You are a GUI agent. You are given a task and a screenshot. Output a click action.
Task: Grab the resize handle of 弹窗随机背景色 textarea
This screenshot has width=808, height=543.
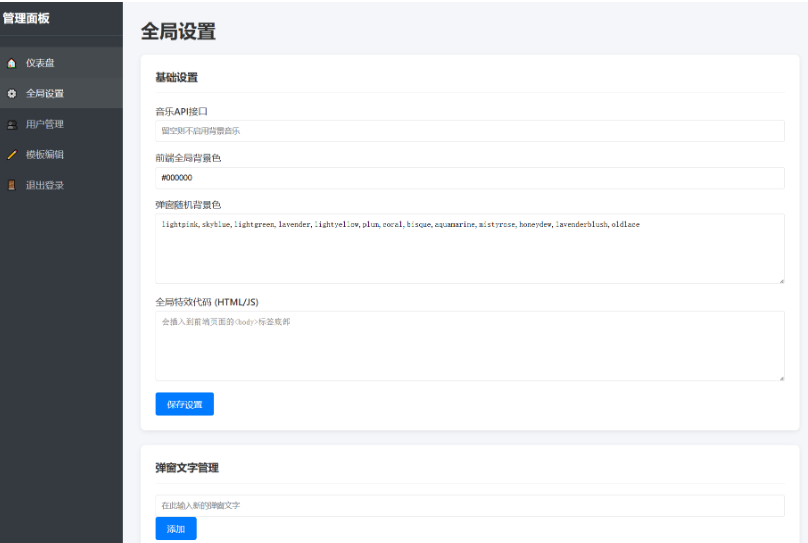pos(781,280)
